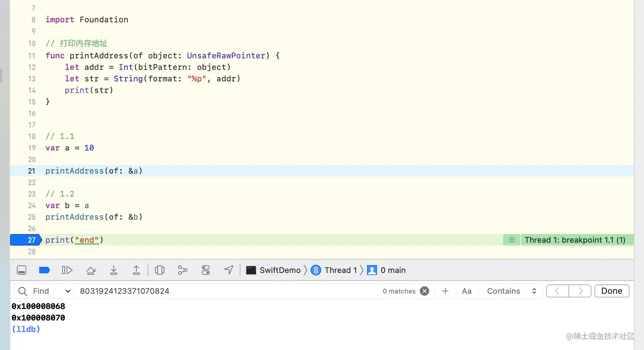Click the // 1.2 comment
The image size is (644, 350).
click(x=60, y=194)
